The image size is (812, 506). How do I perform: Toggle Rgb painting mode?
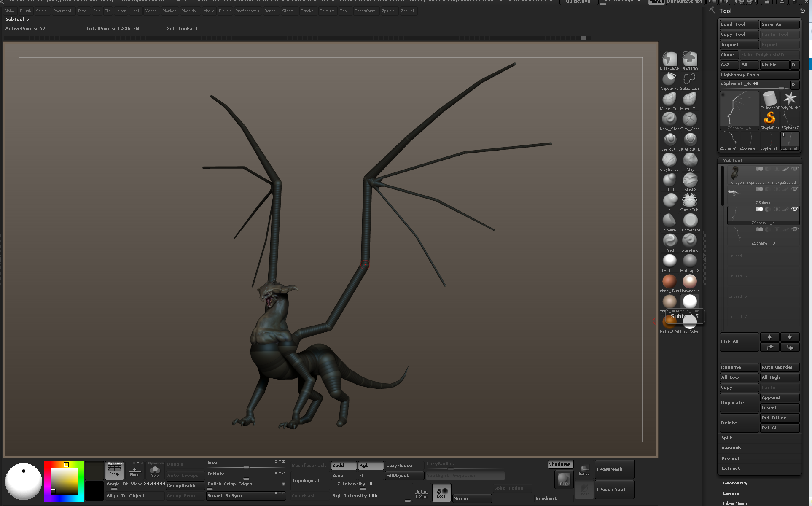(371, 465)
